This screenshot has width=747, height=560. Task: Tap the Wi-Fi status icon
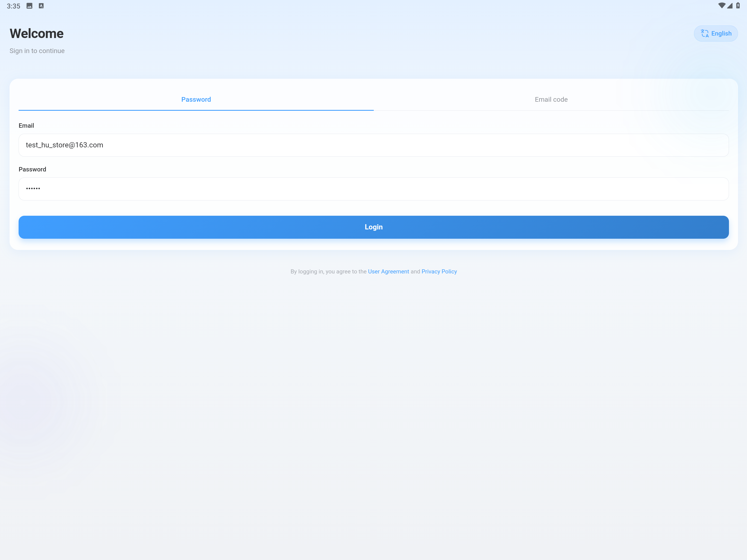[x=722, y=5]
